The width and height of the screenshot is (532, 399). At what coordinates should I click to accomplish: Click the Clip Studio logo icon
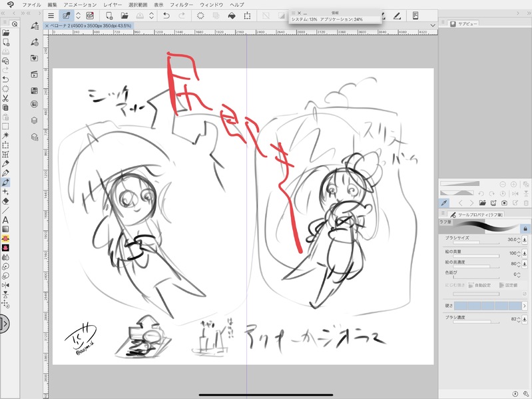pos(11,5)
